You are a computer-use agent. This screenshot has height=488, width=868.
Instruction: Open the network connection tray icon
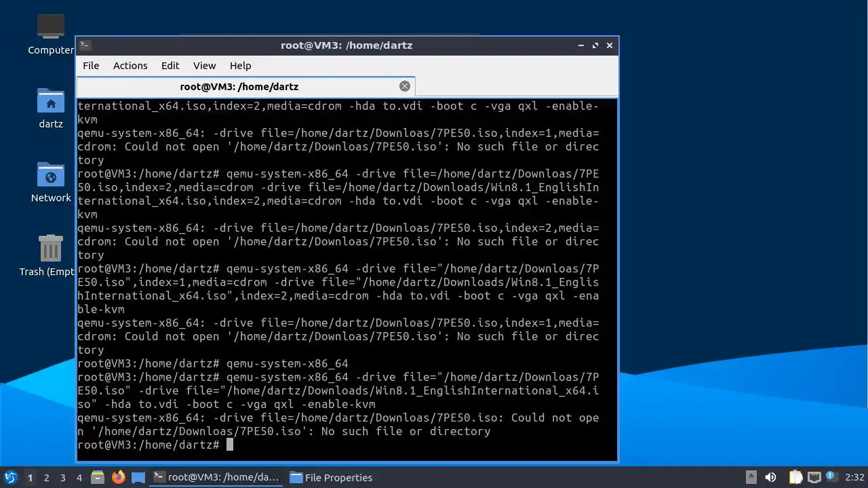click(814, 477)
